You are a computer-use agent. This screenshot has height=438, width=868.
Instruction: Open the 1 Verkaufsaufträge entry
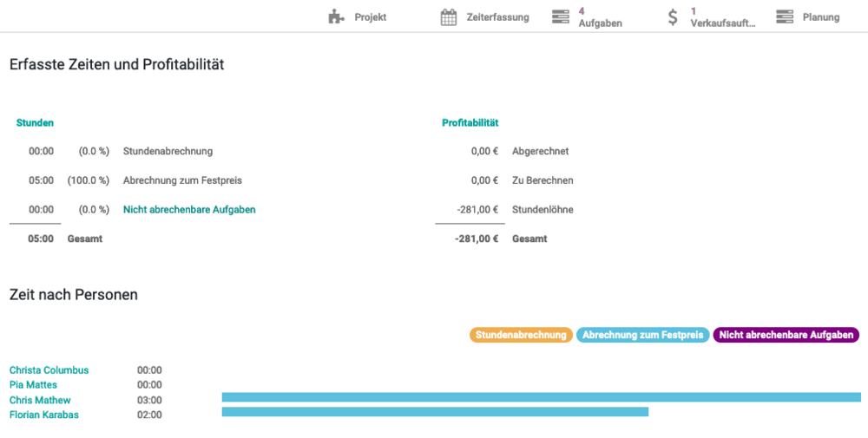tap(722, 17)
